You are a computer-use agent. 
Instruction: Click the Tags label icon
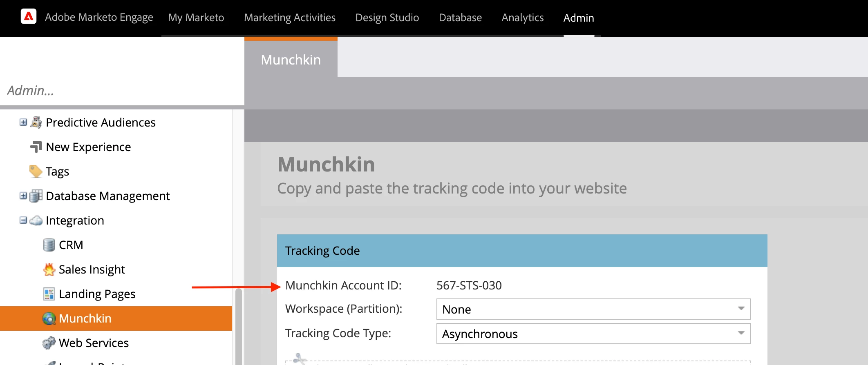pos(36,171)
